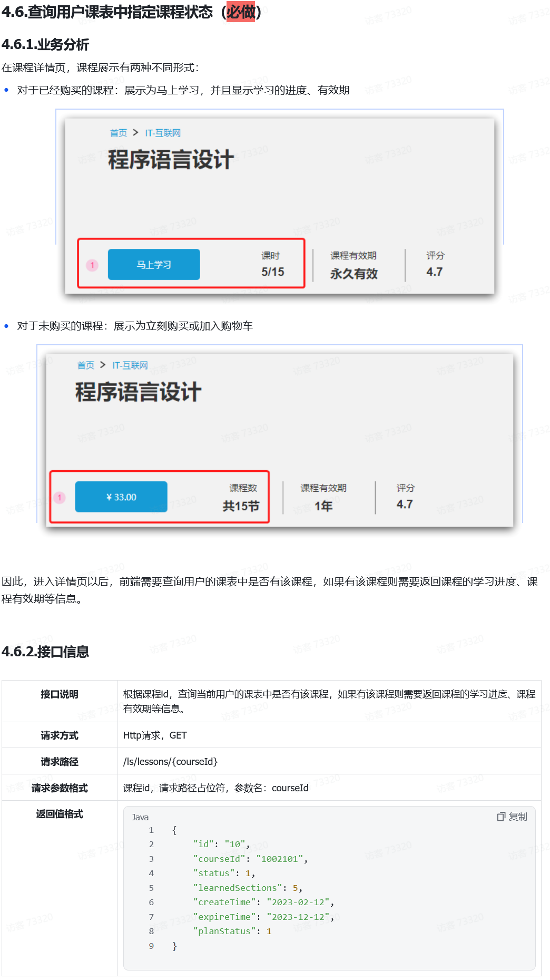Click the 永久有效 course validity value
The image size is (550, 980).
coord(354,274)
